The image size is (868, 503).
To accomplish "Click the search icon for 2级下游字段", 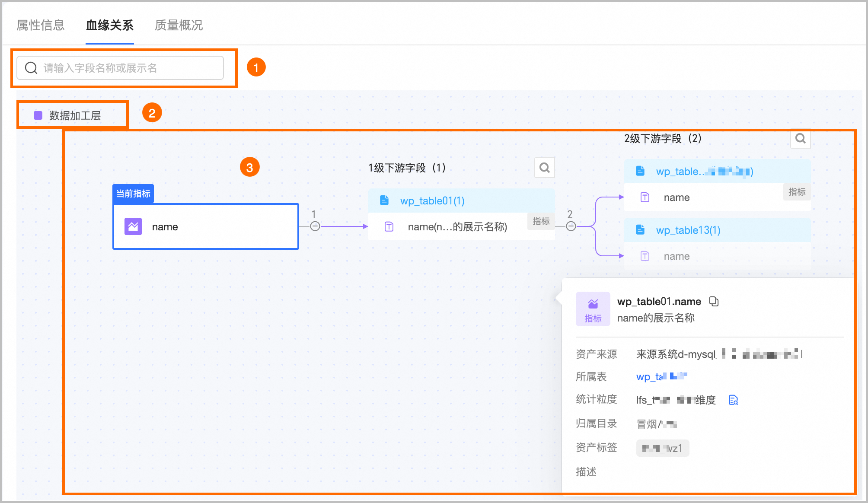I will (x=800, y=139).
